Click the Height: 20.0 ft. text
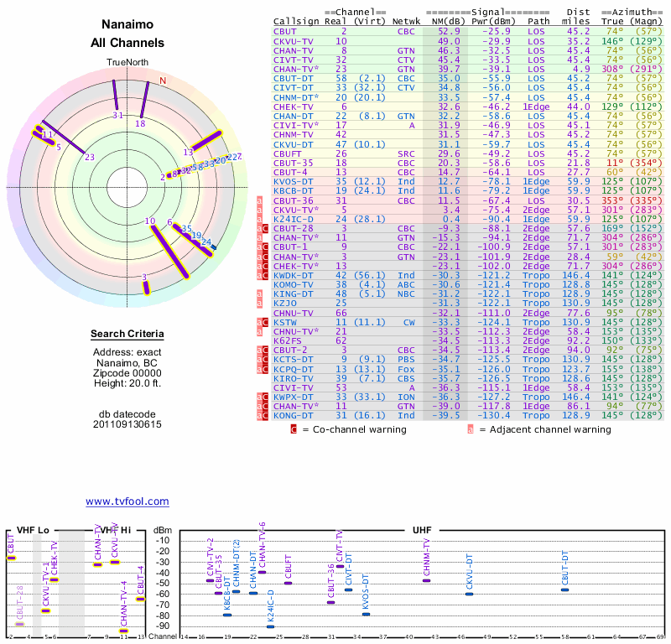The width and height of the screenshot is (671, 644). pos(127,383)
